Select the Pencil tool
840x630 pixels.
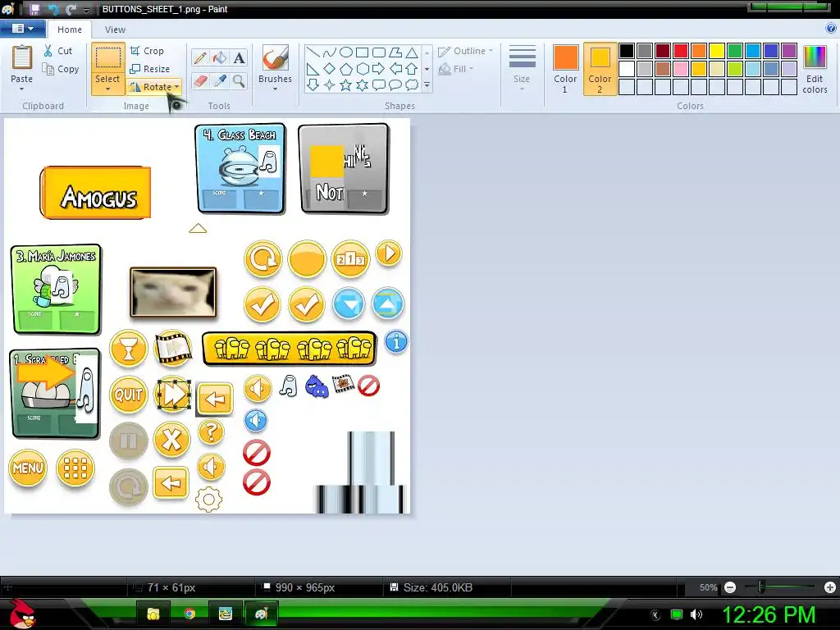click(200, 58)
